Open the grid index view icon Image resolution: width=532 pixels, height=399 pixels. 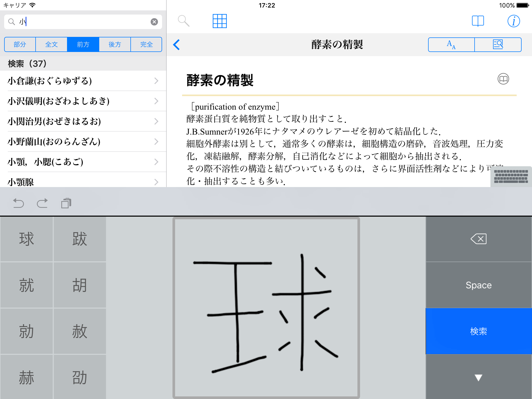[220, 21]
